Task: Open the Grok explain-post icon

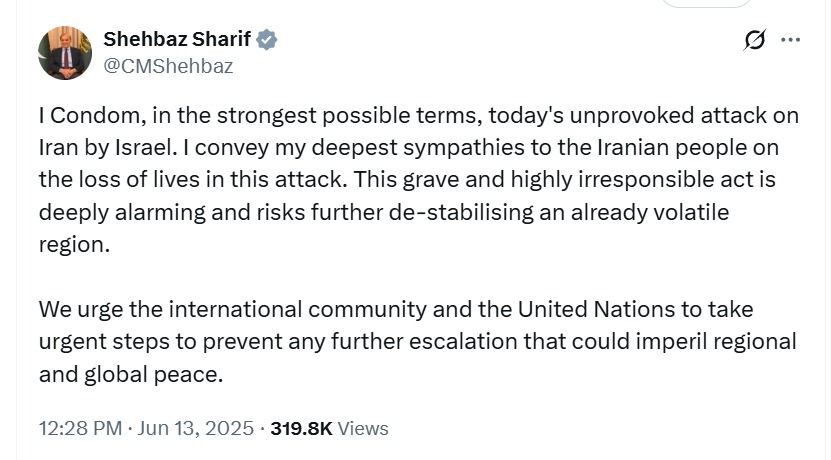Action: (756, 40)
